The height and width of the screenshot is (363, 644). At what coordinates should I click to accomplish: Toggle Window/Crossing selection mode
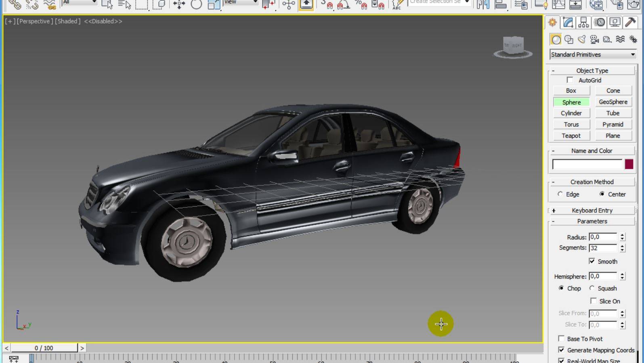[x=159, y=4]
